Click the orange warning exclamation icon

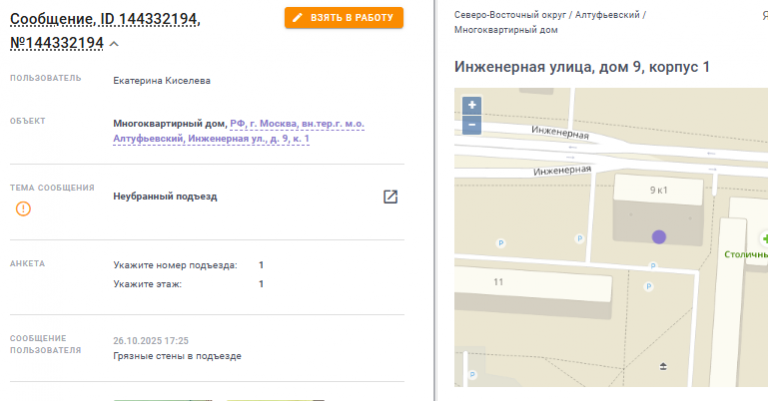[x=23, y=209]
